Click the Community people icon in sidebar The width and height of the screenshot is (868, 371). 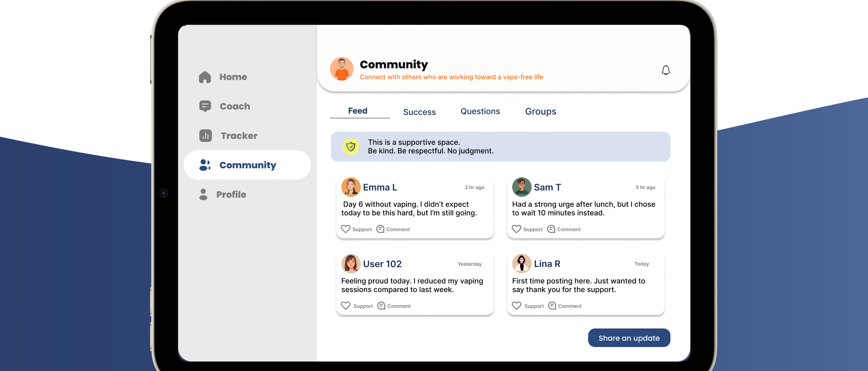tap(205, 165)
